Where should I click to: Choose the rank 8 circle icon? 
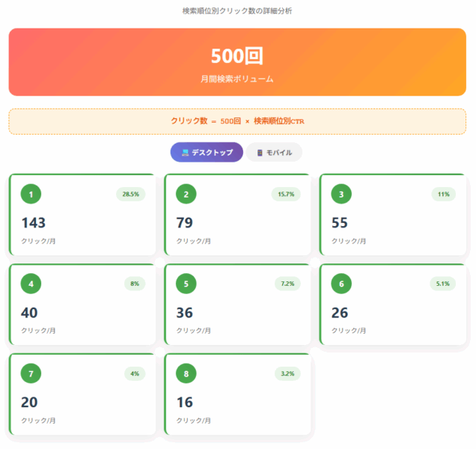click(x=186, y=373)
